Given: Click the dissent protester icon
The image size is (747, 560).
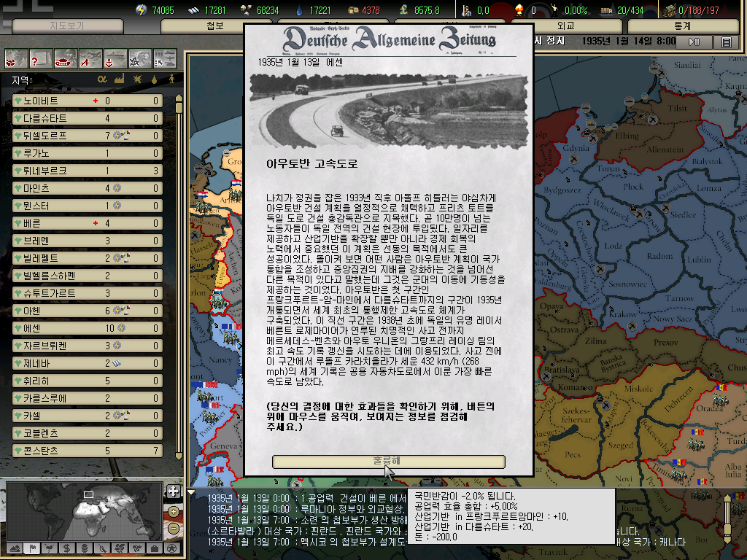Looking at the screenshot, I should point(555,9).
